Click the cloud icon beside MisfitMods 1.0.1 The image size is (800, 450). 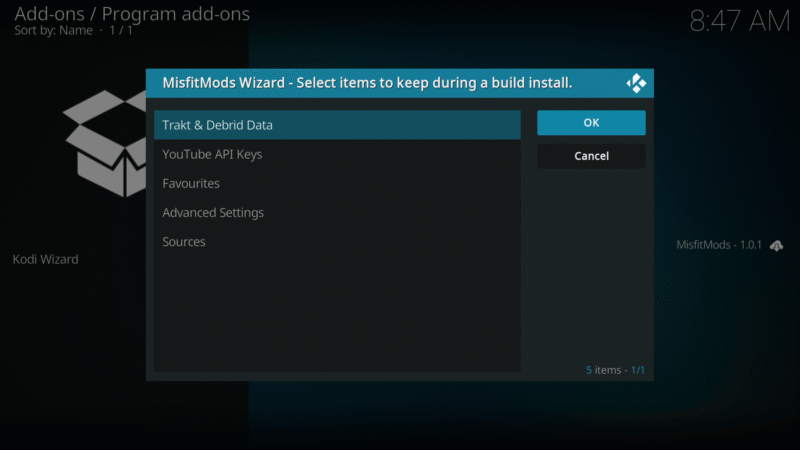click(x=776, y=246)
